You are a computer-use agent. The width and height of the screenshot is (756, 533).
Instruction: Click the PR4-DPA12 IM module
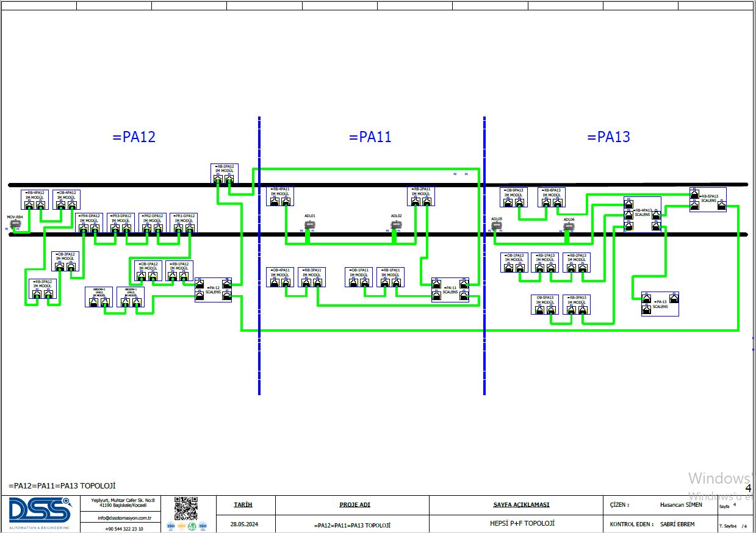pyautogui.click(x=90, y=223)
